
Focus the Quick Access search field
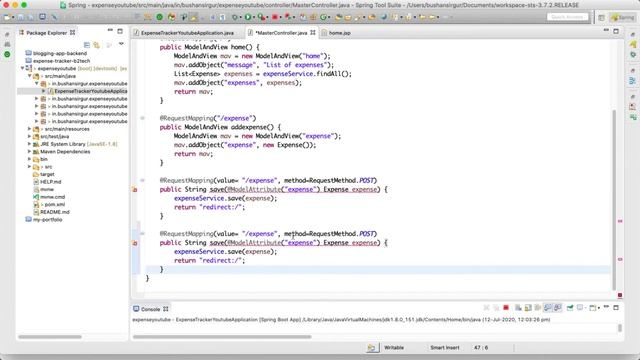567,17
